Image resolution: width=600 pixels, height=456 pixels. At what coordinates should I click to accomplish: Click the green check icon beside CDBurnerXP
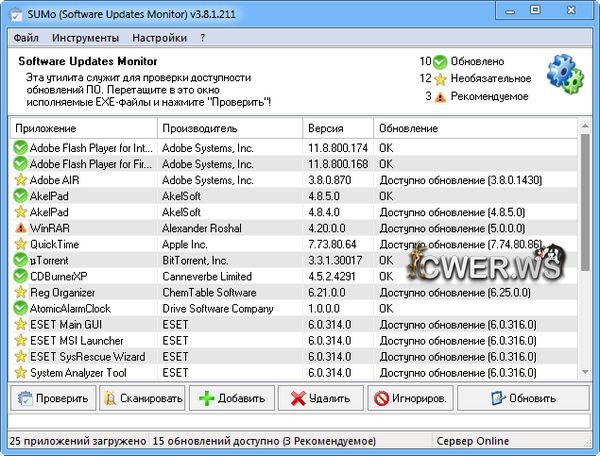point(20,277)
